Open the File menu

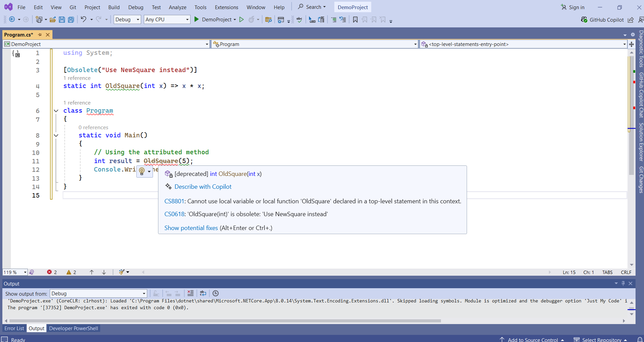21,7
